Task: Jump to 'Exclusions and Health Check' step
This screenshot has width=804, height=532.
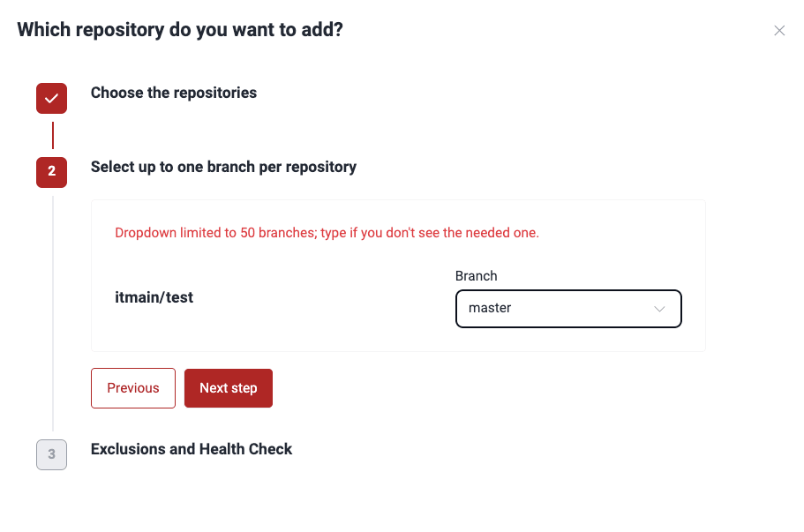Action: coord(192,449)
